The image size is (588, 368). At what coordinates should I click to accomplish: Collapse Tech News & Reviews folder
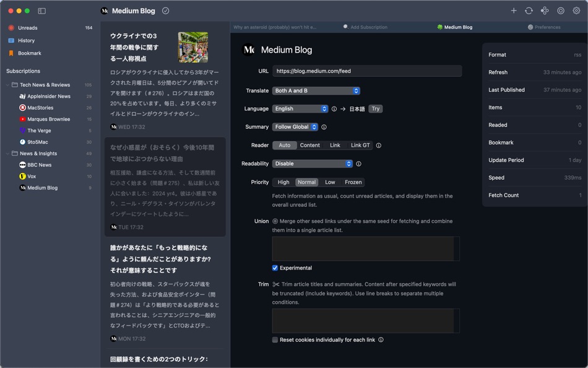click(7, 85)
